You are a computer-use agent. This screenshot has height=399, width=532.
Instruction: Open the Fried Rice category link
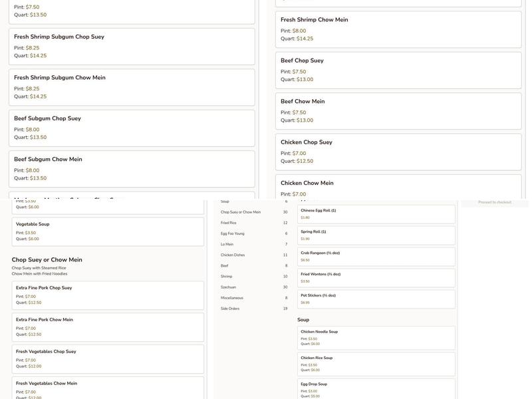pos(227,223)
